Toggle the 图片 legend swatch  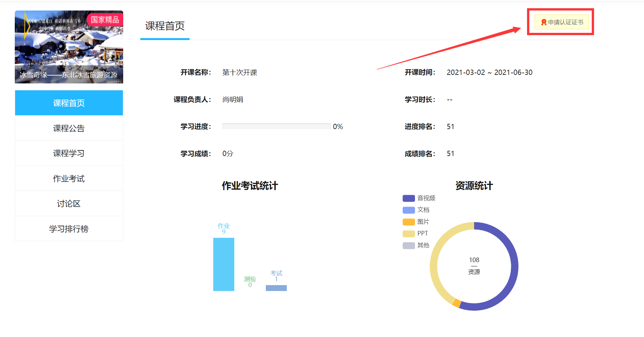(408, 222)
